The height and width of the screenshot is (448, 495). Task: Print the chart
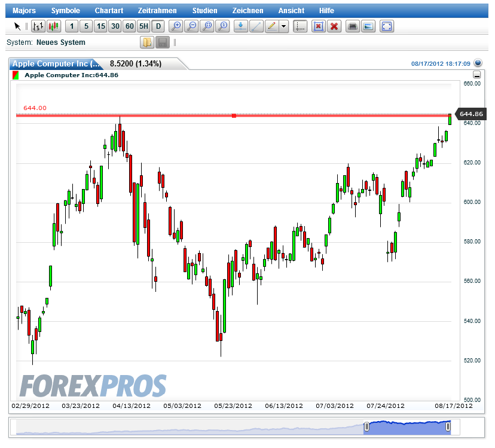(x=353, y=26)
